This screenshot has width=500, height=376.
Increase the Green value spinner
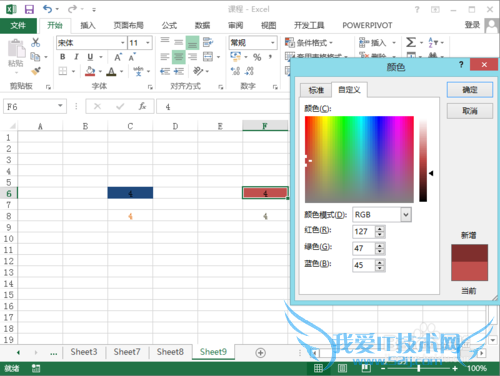tap(380, 245)
